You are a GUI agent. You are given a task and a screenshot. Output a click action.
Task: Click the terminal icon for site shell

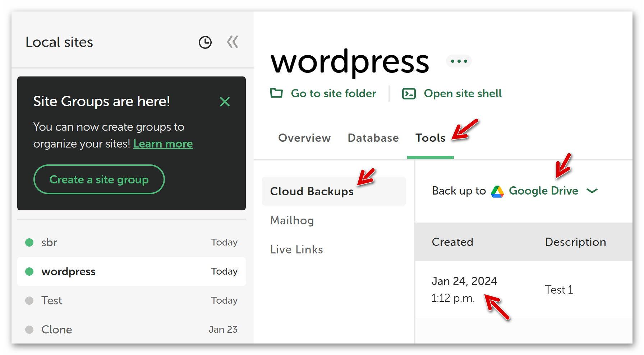coord(409,94)
